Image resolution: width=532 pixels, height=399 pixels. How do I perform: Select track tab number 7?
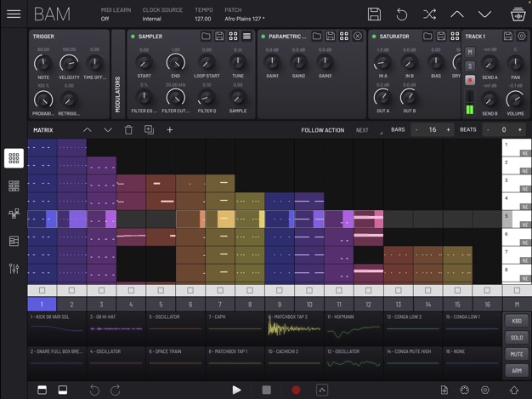220,304
